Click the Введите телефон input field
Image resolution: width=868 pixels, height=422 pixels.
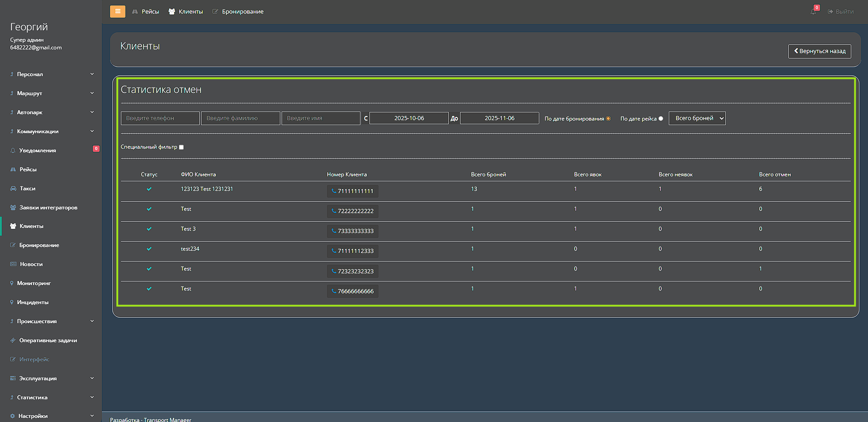coord(160,118)
